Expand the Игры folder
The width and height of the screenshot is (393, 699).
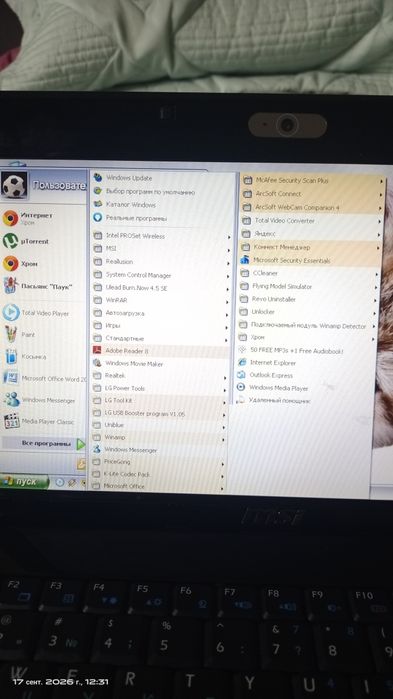160,326
